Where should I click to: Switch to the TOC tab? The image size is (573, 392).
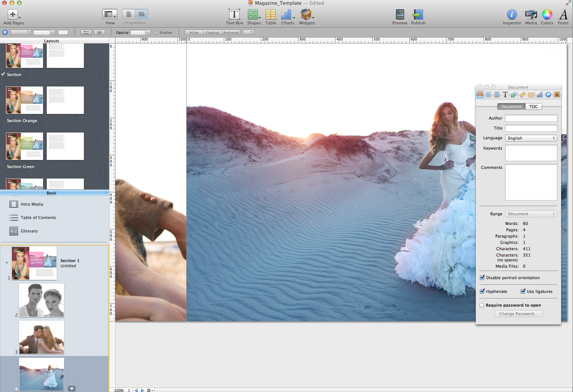coord(533,107)
